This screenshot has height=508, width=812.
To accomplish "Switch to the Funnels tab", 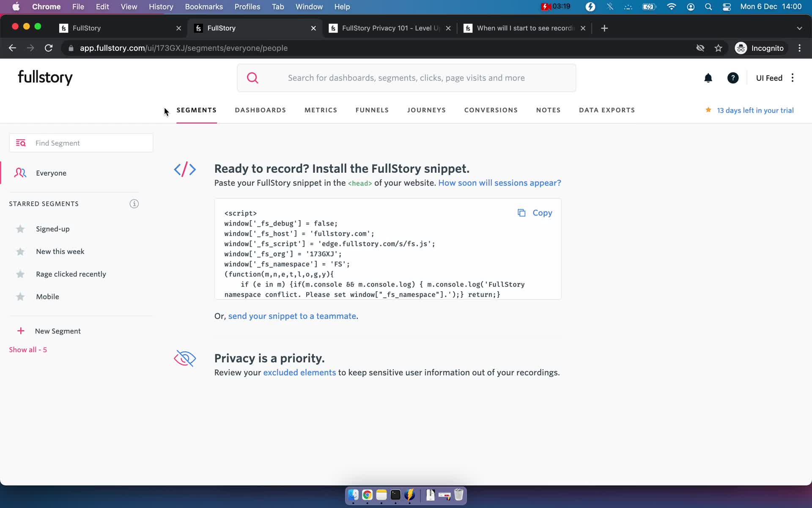I will click(372, 110).
